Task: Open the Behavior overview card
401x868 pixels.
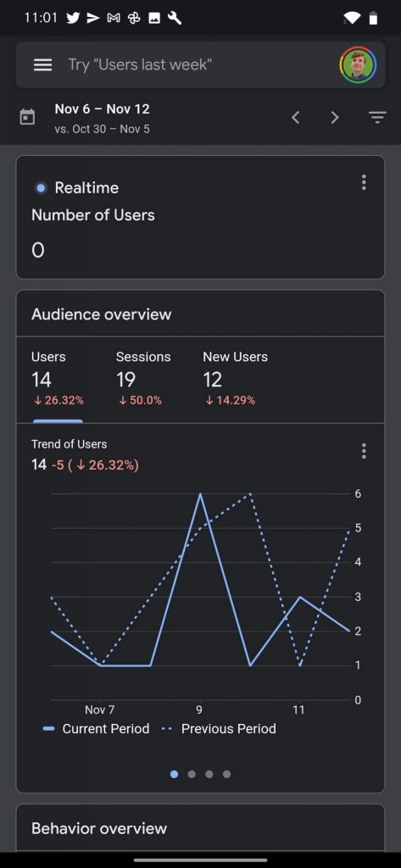Action: tap(200, 827)
